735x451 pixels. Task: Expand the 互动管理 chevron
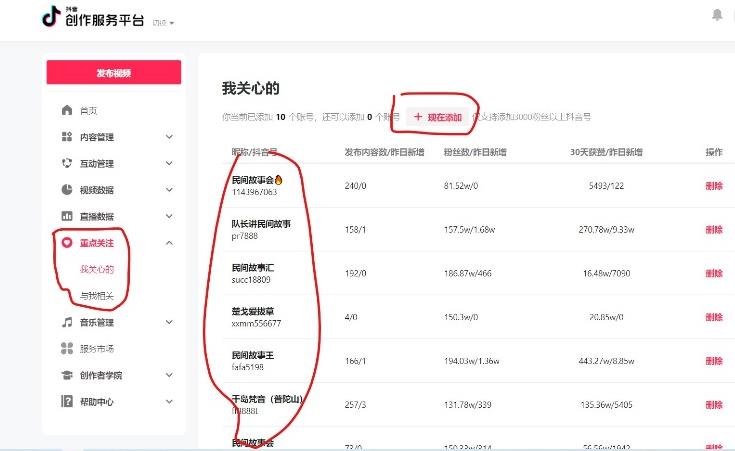(x=169, y=164)
